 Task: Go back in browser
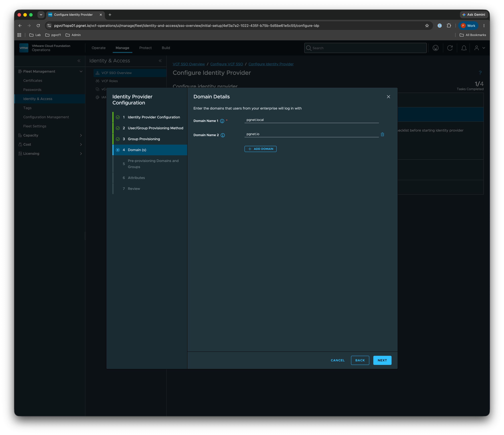(x=20, y=26)
